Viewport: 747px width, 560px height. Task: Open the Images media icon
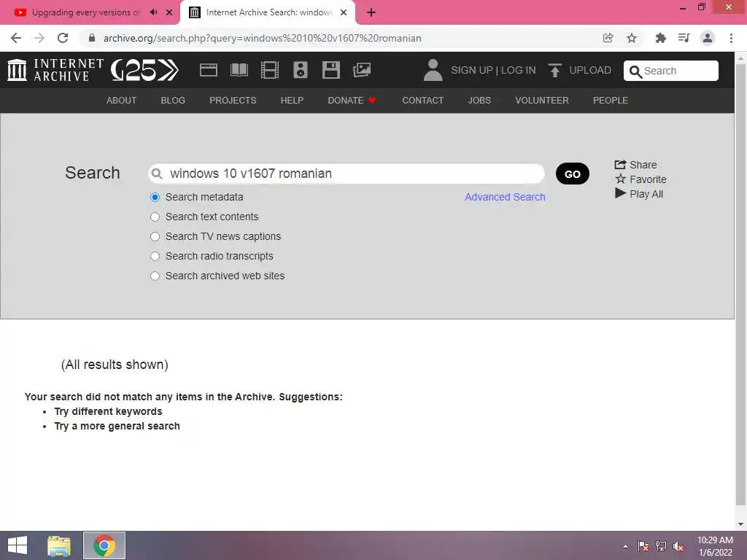(x=362, y=70)
